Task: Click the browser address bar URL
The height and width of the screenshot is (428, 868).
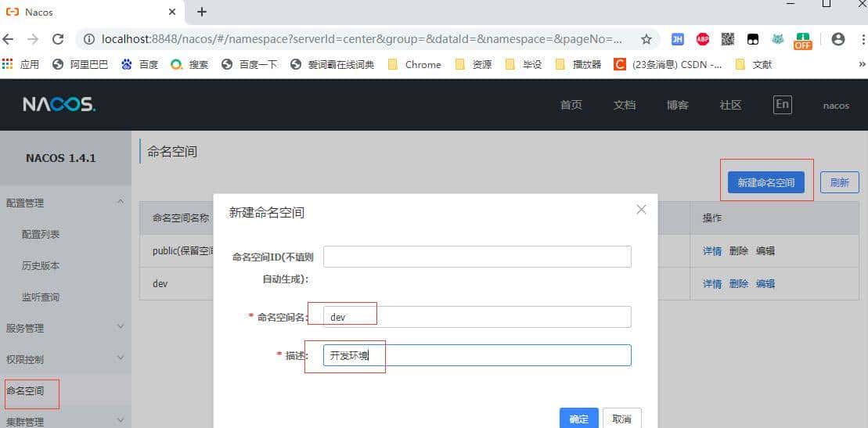Action: 362,39
